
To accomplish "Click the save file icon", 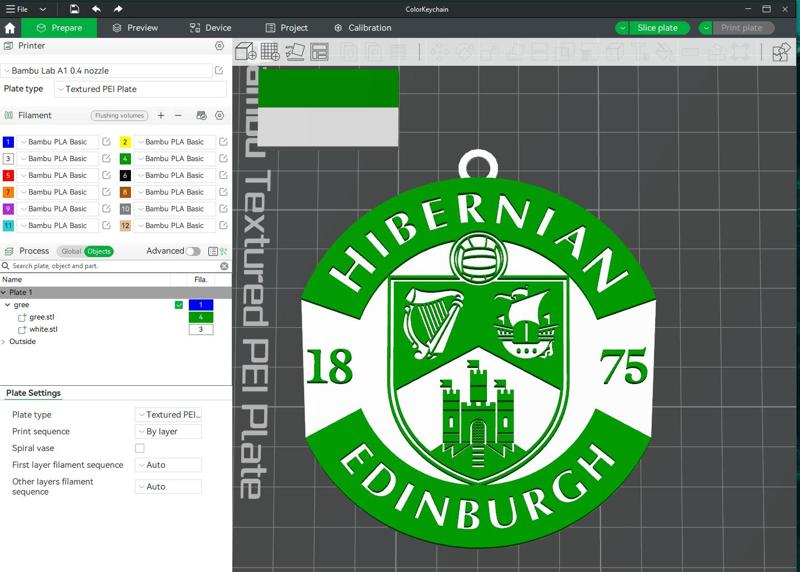I will (74, 9).
